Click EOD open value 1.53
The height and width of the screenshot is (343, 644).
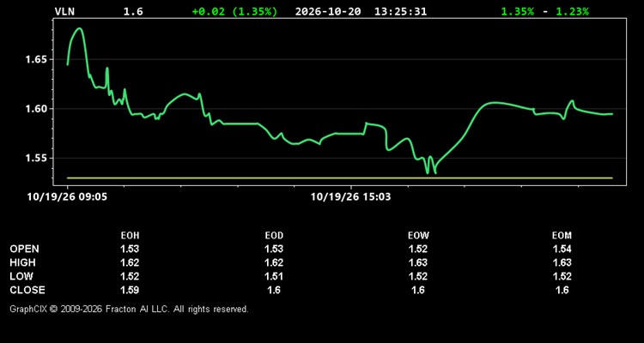pos(274,249)
